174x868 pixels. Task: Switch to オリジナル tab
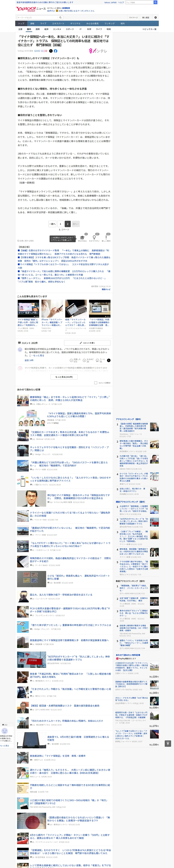click(75, 24)
